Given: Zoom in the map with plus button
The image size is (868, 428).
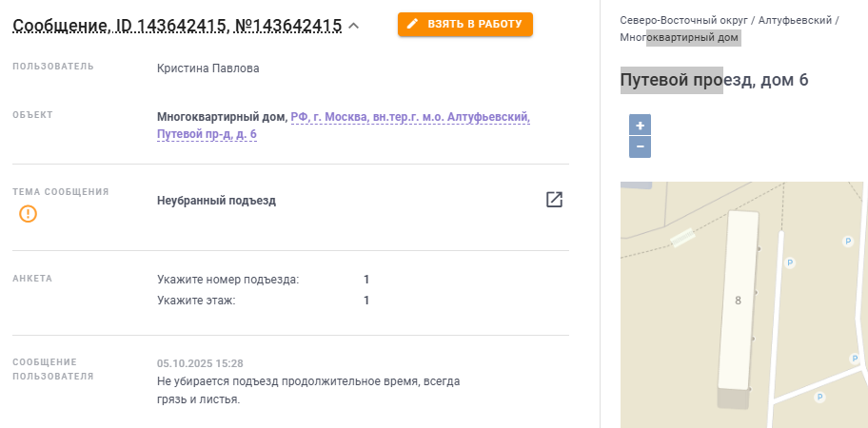Looking at the screenshot, I should [640, 126].
